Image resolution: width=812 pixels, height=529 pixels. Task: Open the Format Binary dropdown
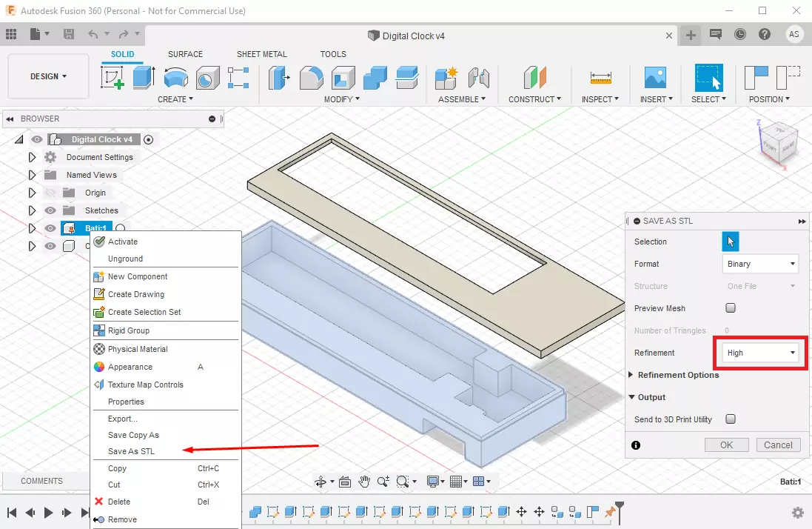[x=760, y=264]
